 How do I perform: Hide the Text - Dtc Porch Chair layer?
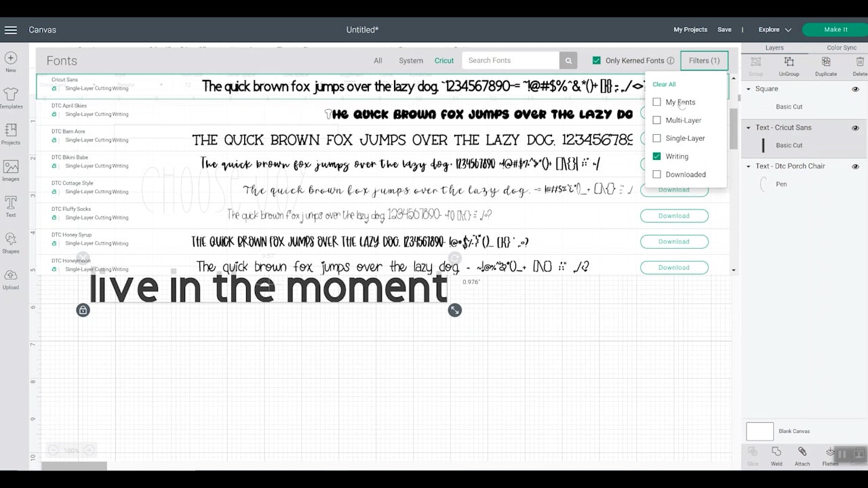(x=855, y=166)
